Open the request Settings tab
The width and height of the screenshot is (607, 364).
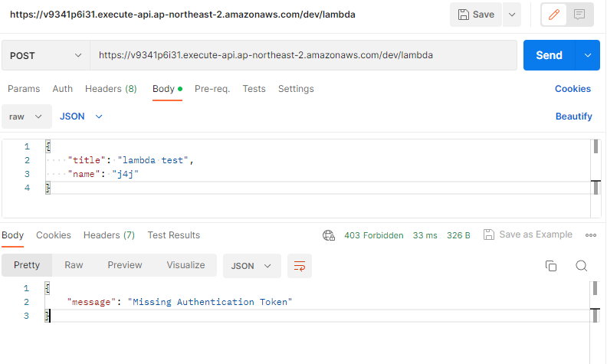click(x=296, y=89)
